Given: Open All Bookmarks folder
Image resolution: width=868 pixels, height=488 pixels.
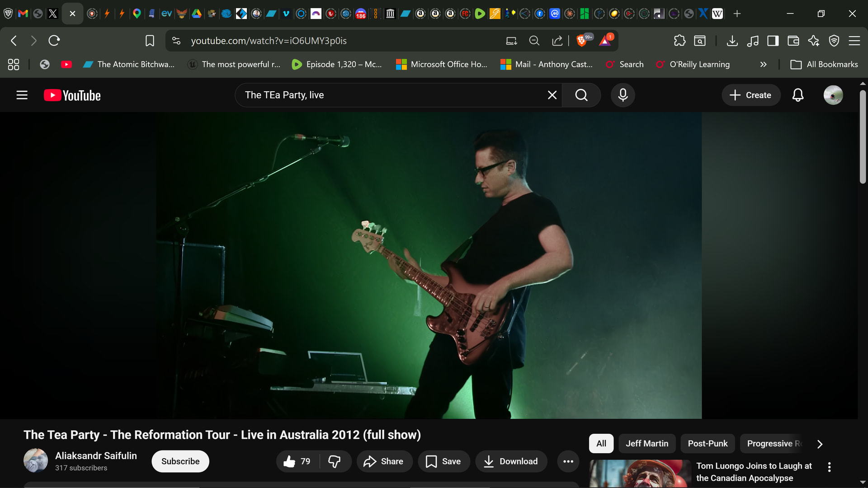Looking at the screenshot, I should pyautogui.click(x=824, y=64).
